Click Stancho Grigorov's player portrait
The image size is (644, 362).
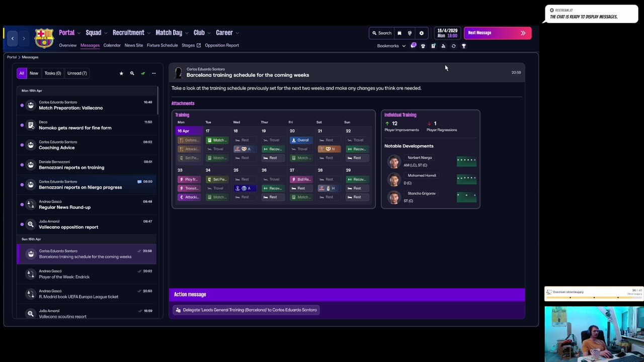(x=393, y=197)
